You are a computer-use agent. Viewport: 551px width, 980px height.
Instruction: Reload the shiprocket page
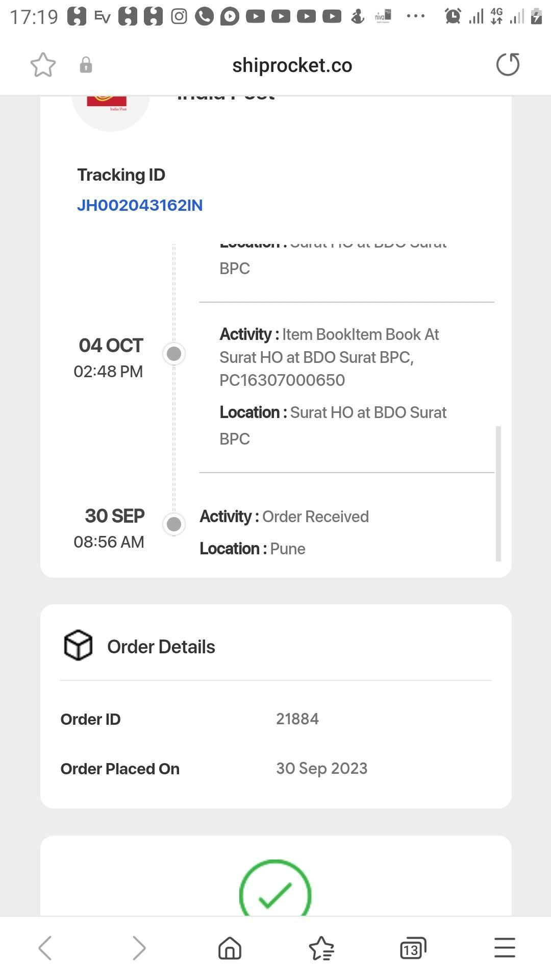pos(508,65)
